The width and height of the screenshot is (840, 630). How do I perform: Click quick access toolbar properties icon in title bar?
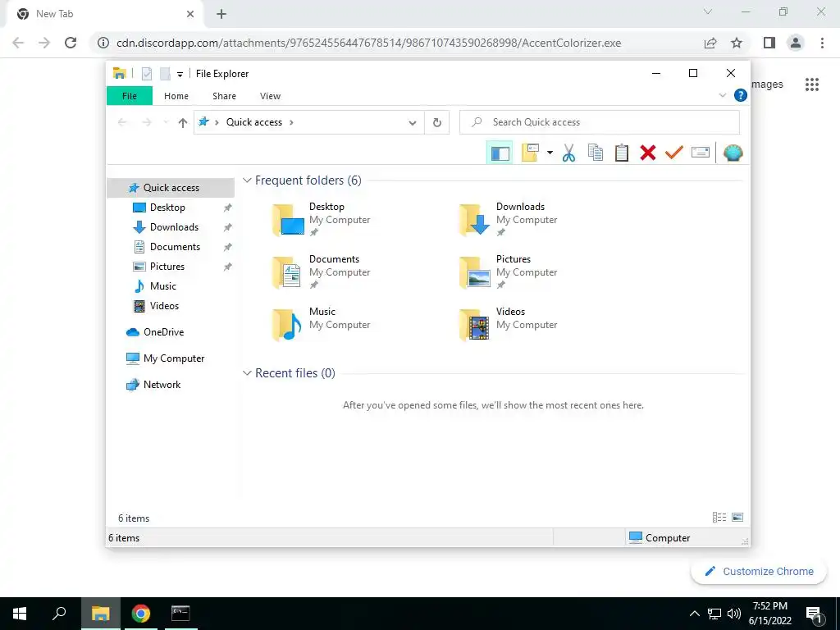click(146, 74)
